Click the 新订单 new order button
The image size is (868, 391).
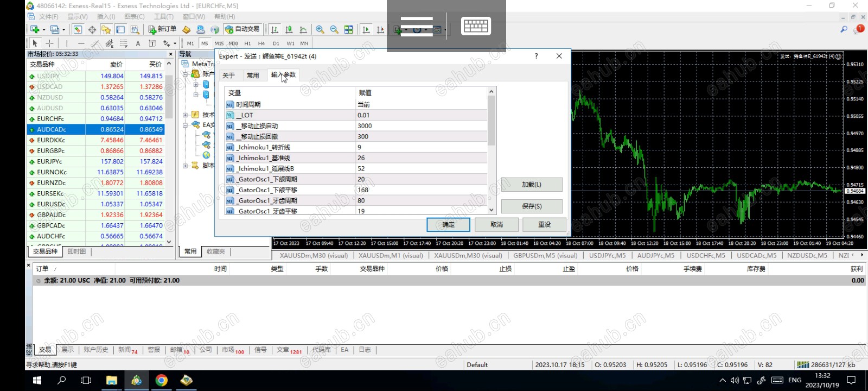tap(162, 29)
